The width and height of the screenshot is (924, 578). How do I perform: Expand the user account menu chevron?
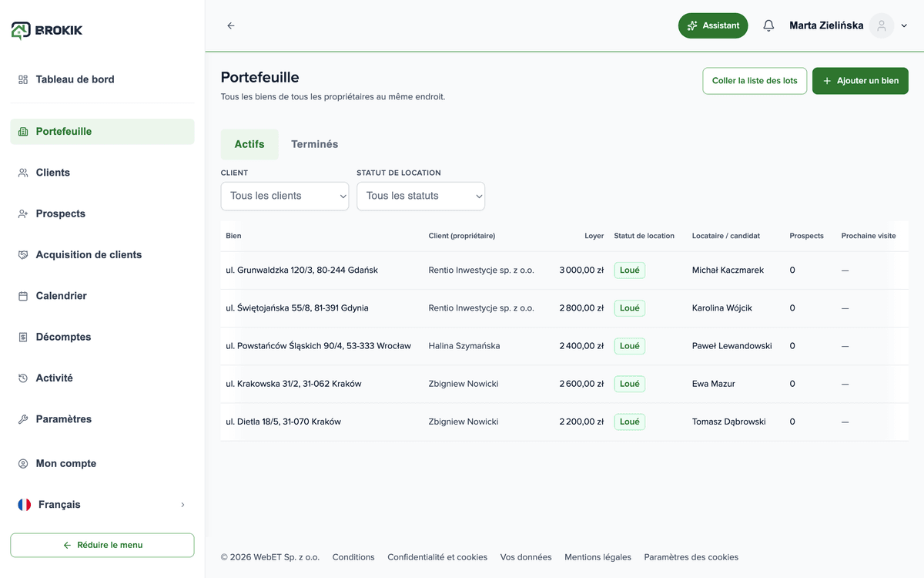click(905, 25)
